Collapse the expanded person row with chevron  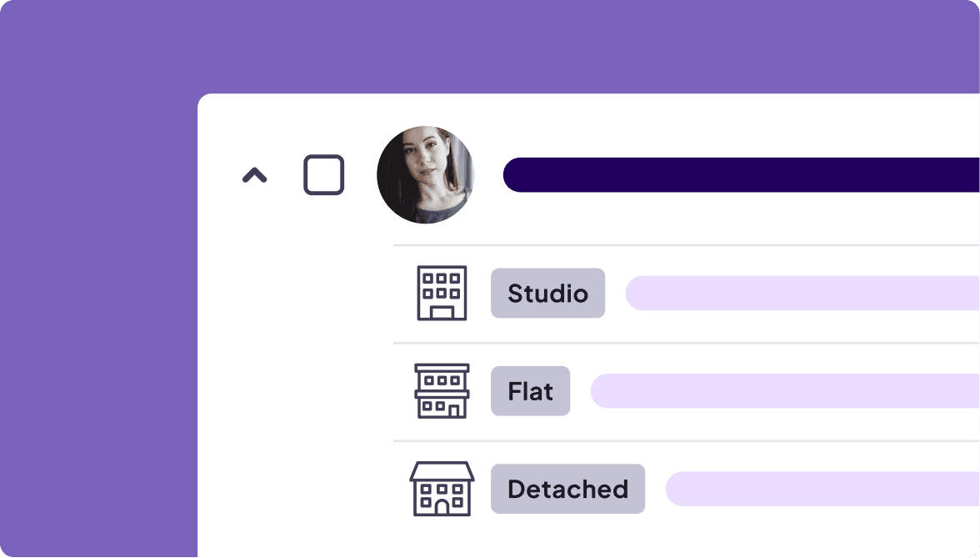pos(254,175)
